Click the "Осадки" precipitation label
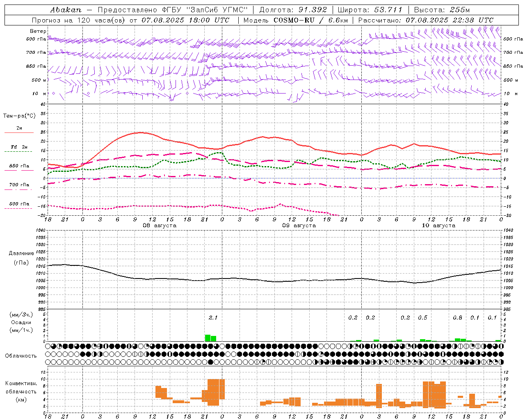 click(21, 322)
